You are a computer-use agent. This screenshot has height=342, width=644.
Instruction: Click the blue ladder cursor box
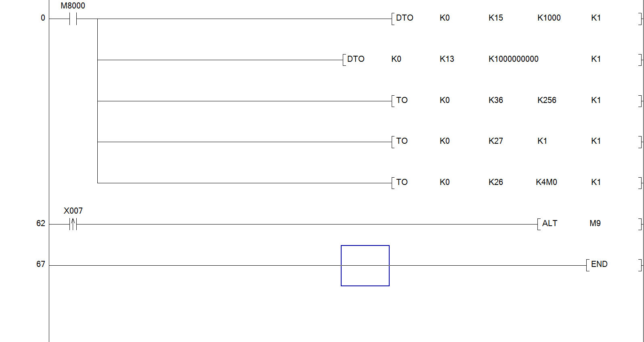tap(365, 266)
